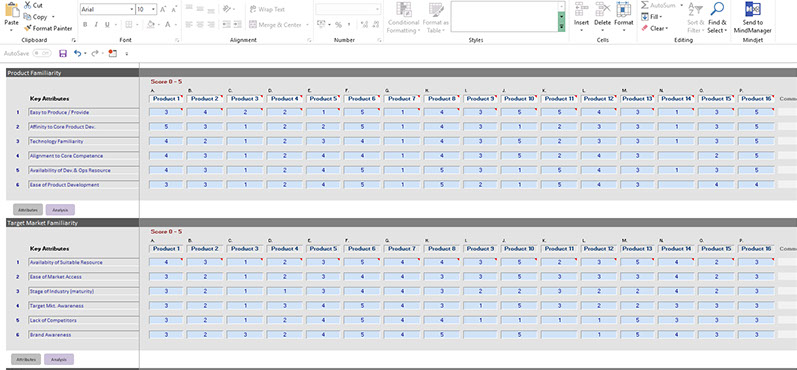This screenshot has height=370, width=797.
Task: Click the Delete cells icon
Action: point(603,9)
